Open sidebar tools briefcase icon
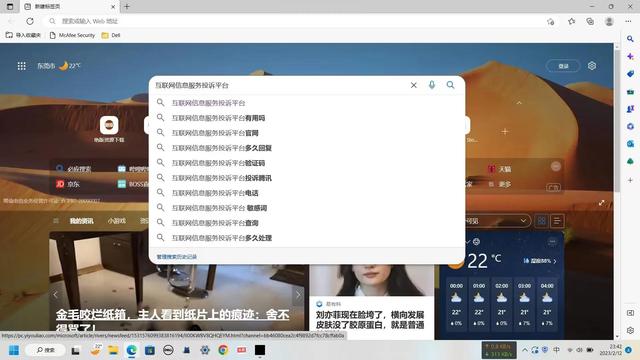 point(630,91)
